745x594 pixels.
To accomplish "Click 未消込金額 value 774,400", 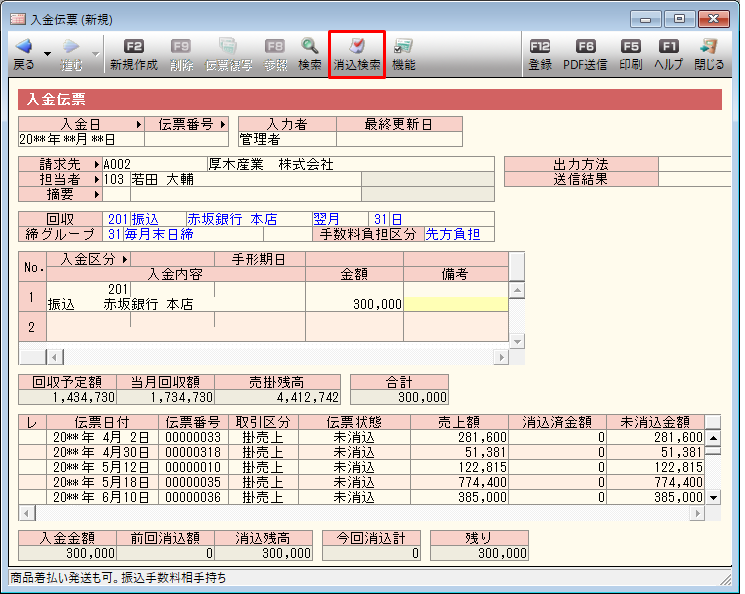I will tap(678, 483).
